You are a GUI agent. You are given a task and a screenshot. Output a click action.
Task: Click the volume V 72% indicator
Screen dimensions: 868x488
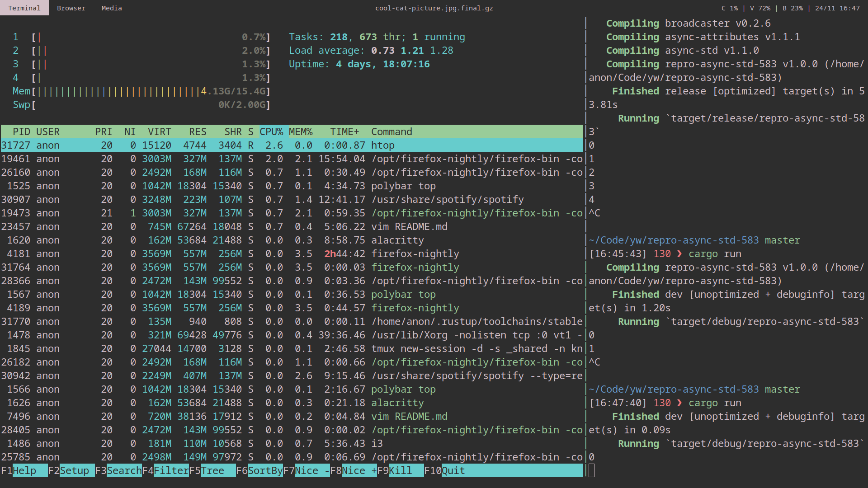pos(760,8)
